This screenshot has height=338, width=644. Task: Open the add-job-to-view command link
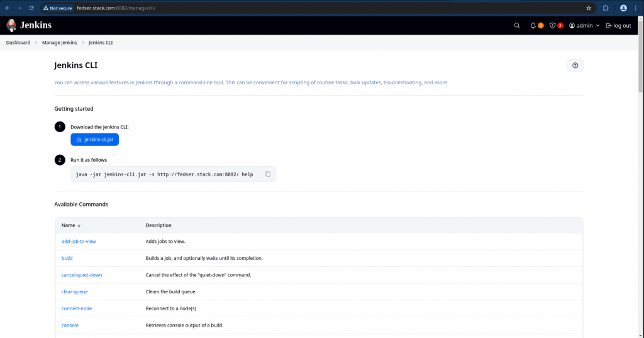[x=79, y=242]
